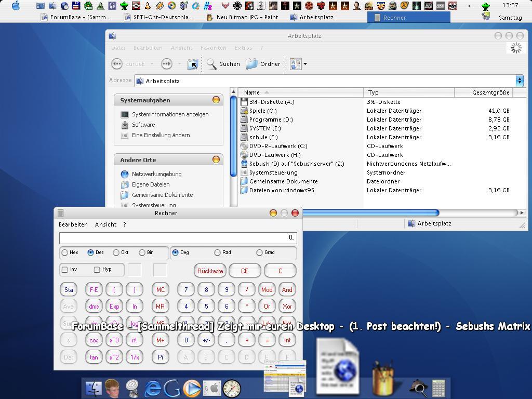This screenshot has width=532, height=399.
Task: Open the Finder icon in the dock
Action: (x=94, y=388)
